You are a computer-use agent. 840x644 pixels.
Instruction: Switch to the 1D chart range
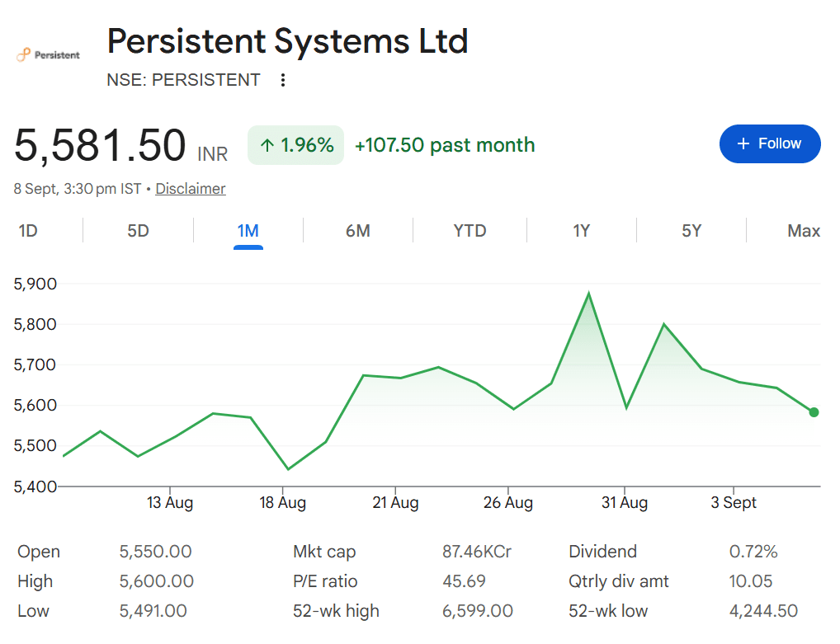[28, 231]
